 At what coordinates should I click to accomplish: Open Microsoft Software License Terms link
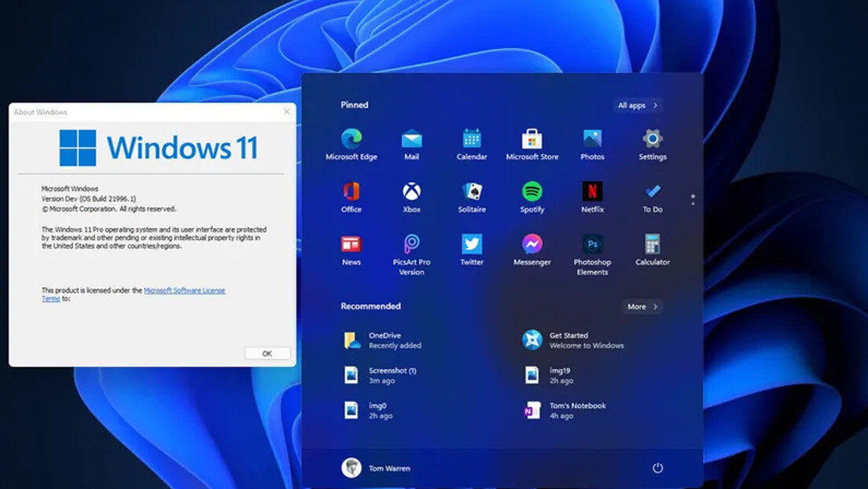pyautogui.click(x=134, y=294)
